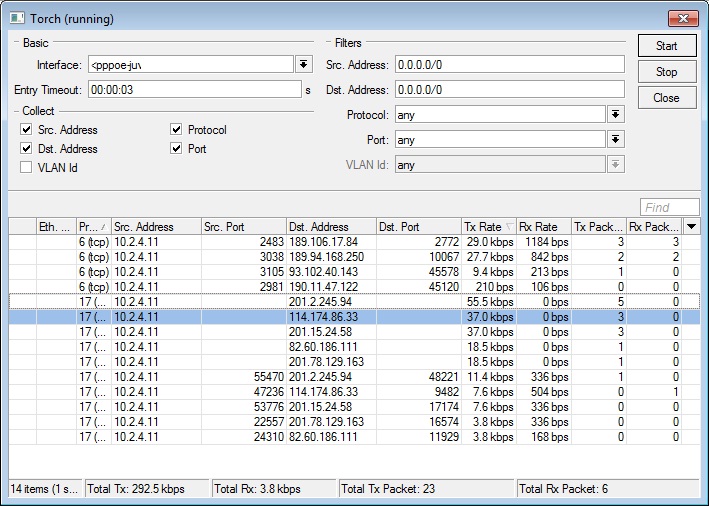Viewport: 709px width, 506px height.
Task: Toggle the Port collect checkbox
Action: click(176, 149)
